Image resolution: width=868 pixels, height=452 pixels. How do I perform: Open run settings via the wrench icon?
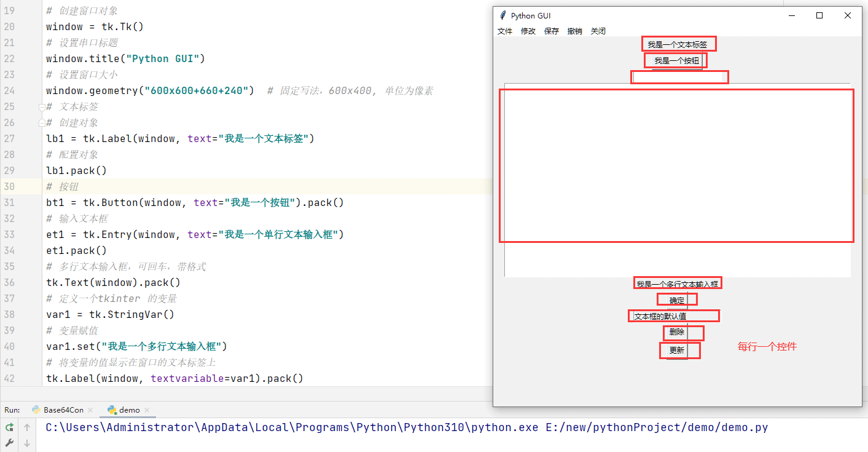pyautogui.click(x=9, y=443)
